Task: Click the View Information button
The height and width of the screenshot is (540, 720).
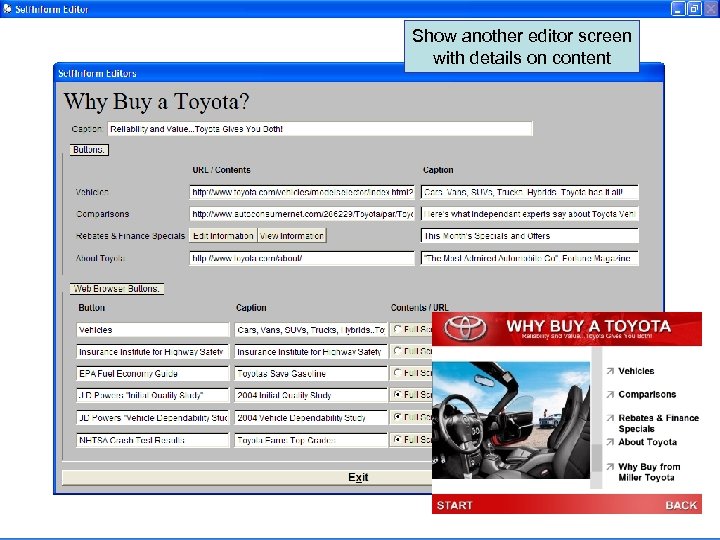Action: tap(292, 236)
